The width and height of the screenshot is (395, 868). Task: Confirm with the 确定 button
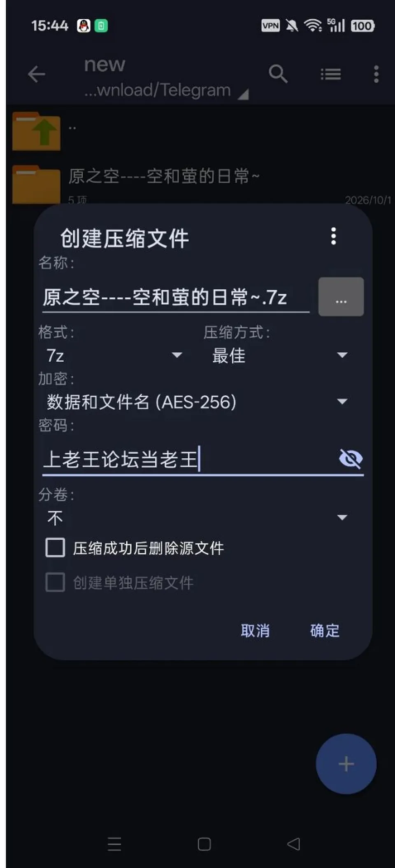click(325, 630)
